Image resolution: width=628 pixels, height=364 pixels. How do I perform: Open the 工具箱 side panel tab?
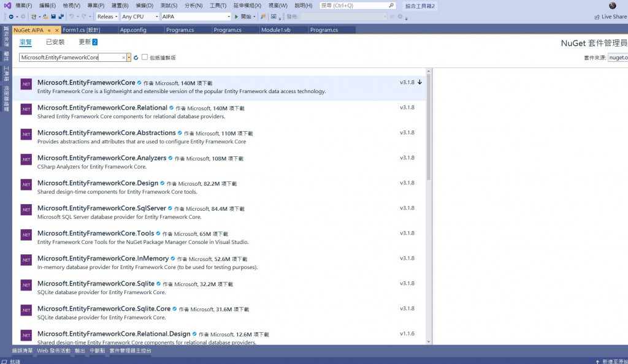point(6,74)
